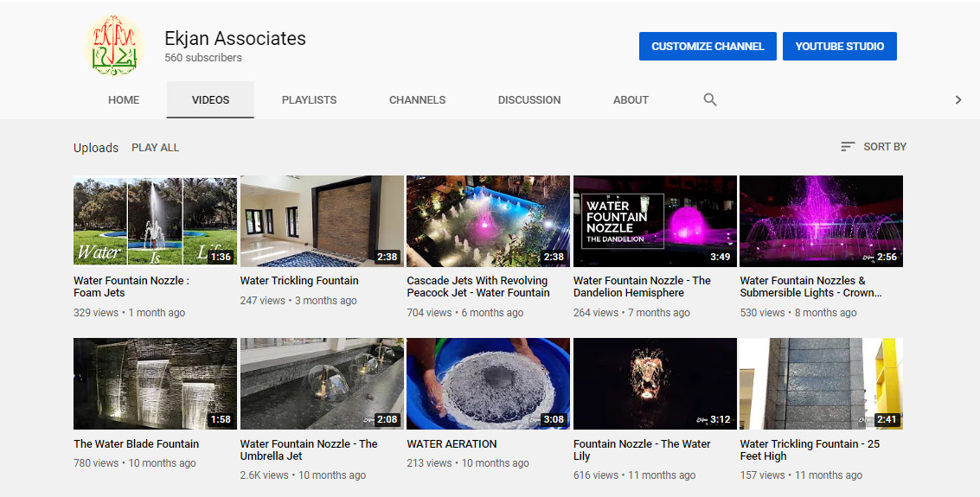Click title 'Water Fountain Nozzles & Submersible Lights'

pyautogui.click(x=810, y=287)
